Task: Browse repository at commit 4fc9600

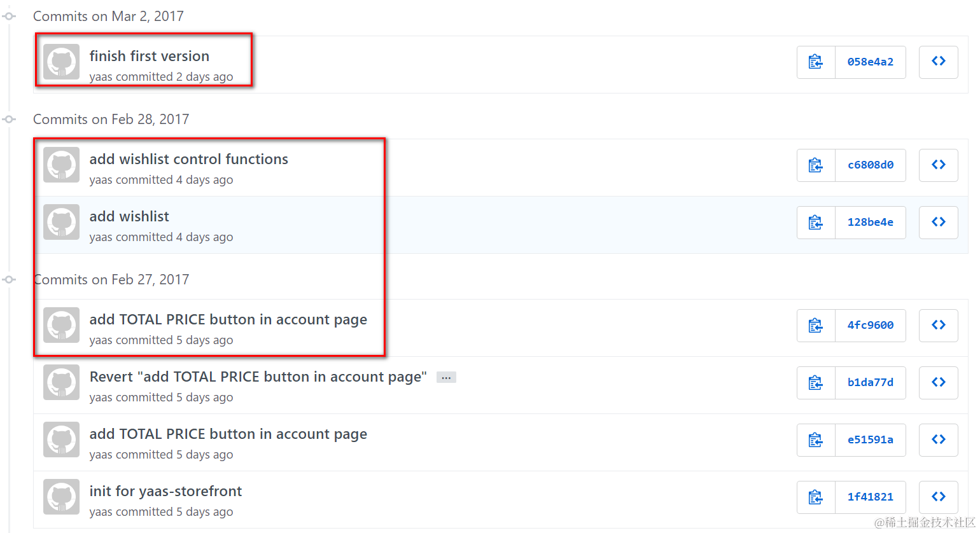Action: click(x=939, y=325)
